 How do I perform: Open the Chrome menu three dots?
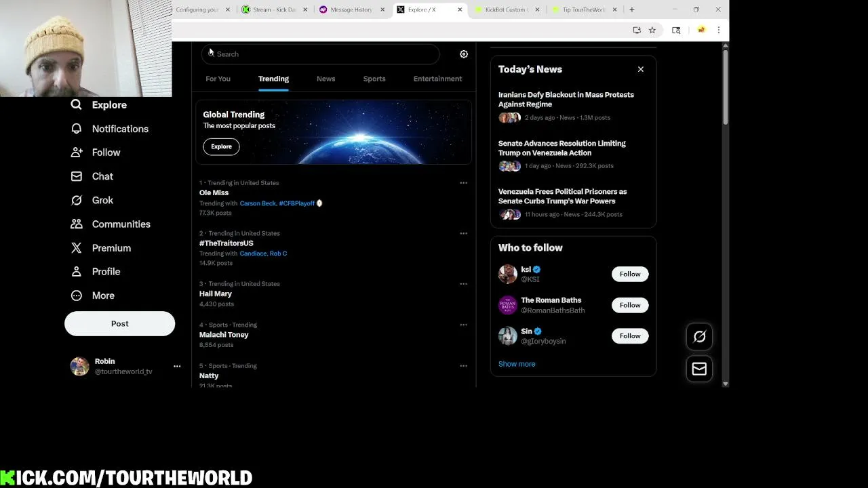[x=718, y=30]
